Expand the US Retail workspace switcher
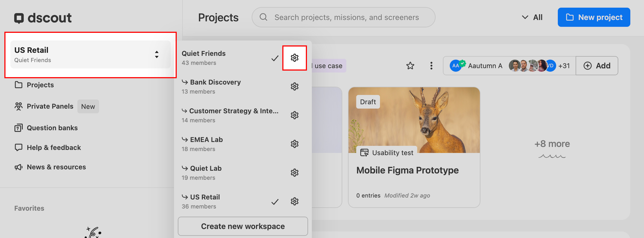Image resolution: width=644 pixels, height=238 pixels. coord(90,54)
